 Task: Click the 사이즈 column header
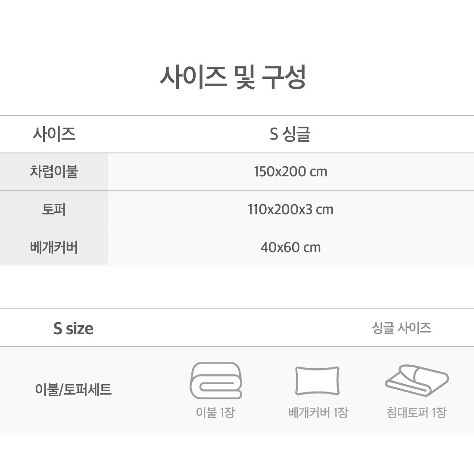click(54, 134)
